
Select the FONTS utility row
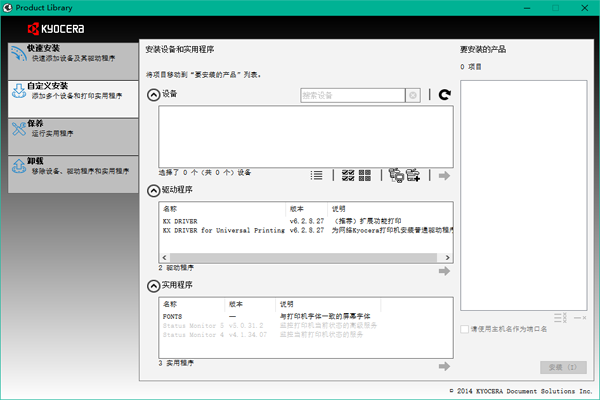pyautogui.click(x=306, y=317)
